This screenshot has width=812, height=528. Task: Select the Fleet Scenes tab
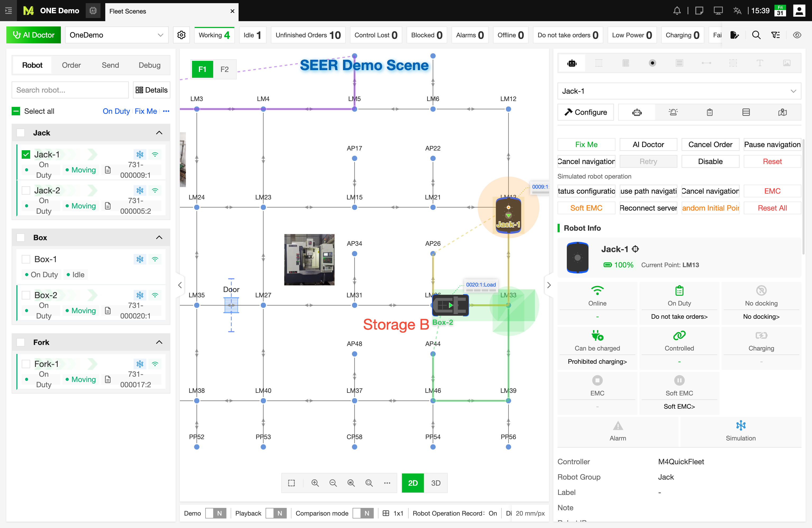pyautogui.click(x=172, y=11)
